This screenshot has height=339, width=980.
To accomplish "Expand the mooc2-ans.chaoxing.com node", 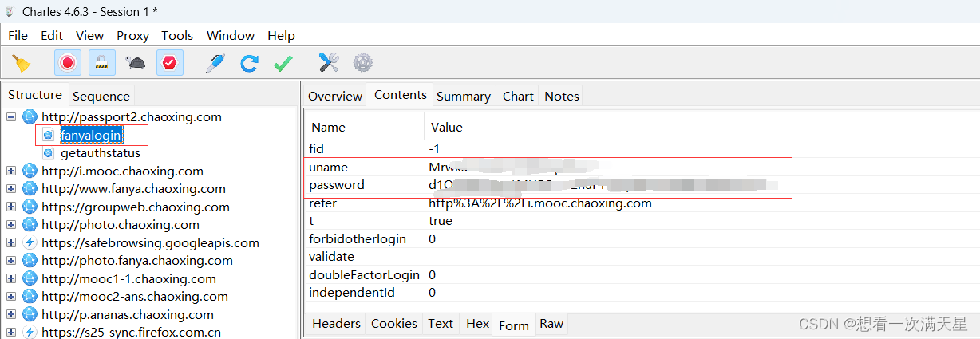I will pos(11,297).
